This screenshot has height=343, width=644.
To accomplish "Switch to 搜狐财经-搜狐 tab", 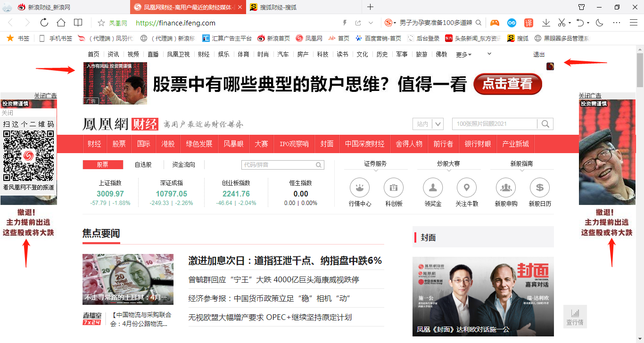I will (304, 7).
